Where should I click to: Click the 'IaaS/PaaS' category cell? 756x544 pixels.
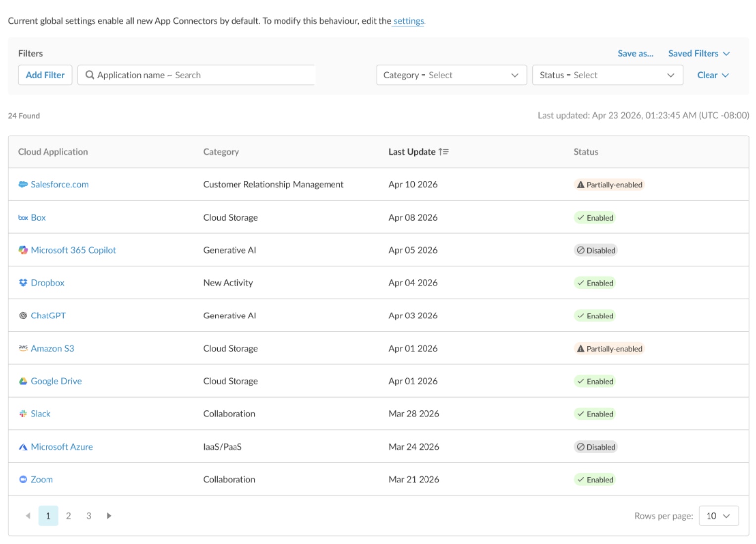pos(223,447)
